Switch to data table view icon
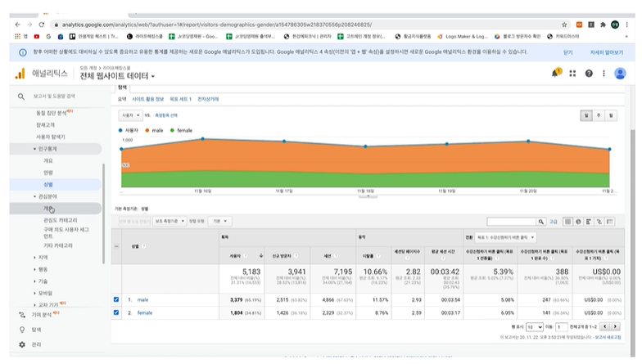642x364 pixels. [x=568, y=222]
